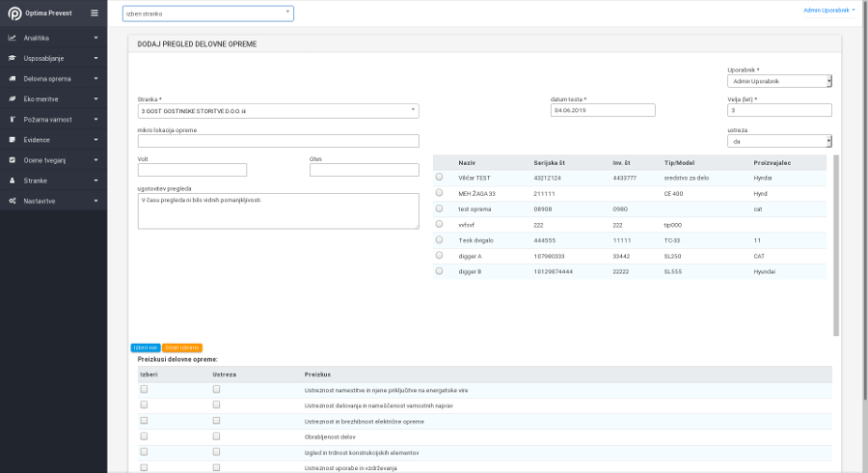
Task: Click cell 'sredstvo za delo'
Action: [x=686, y=179]
